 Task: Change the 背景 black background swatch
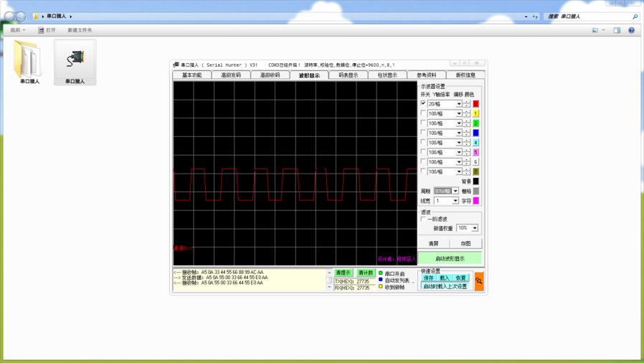pyautogui.click(x=475, y=181)
